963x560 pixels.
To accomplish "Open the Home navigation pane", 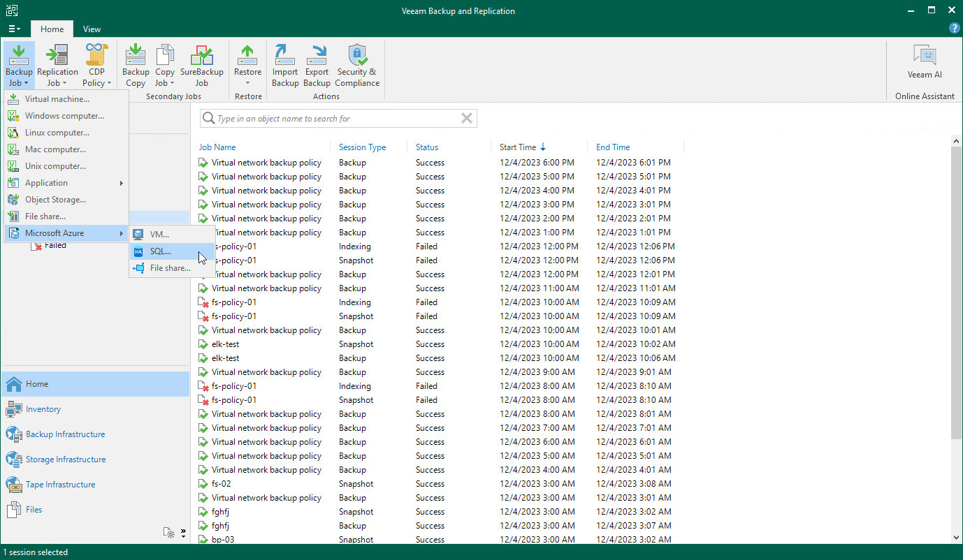I will pyautogui.click(x=95, y=384).
